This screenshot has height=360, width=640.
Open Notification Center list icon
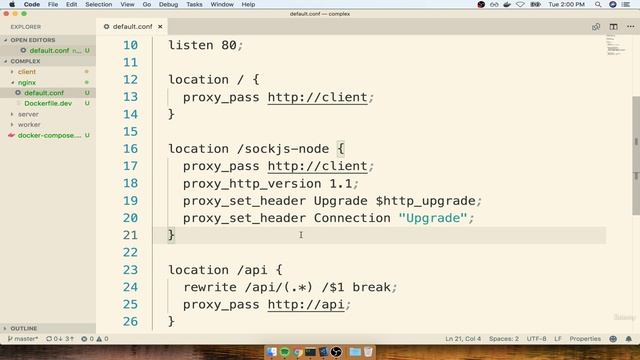click(x=626, y=4)
